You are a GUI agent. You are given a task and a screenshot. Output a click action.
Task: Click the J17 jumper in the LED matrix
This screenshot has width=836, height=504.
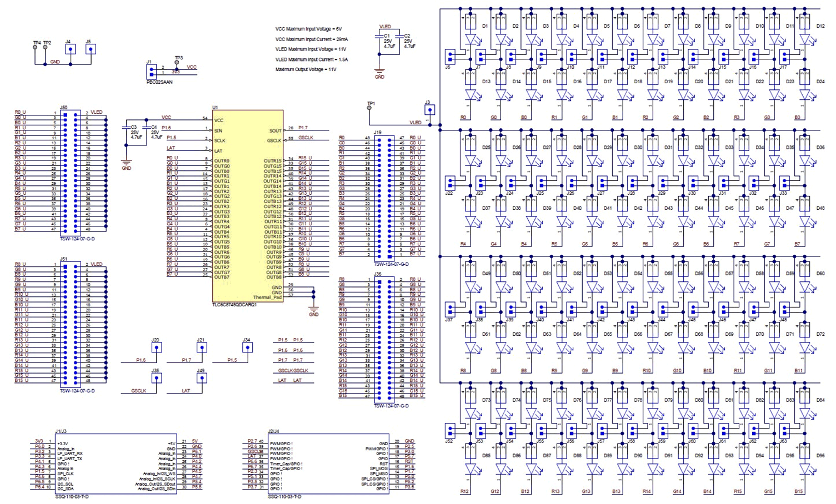pyautogui.click(x=784, y=57)
